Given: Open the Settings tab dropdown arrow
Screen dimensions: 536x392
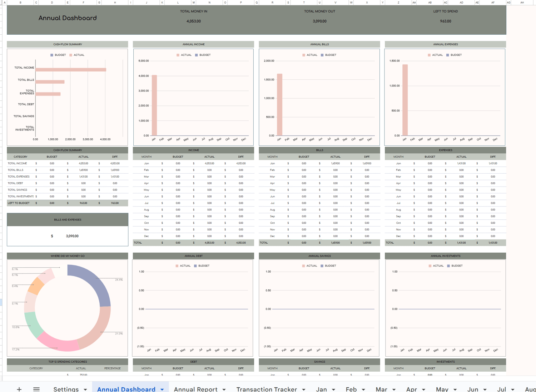Looking at the screenshot, I should coord(85,389).
